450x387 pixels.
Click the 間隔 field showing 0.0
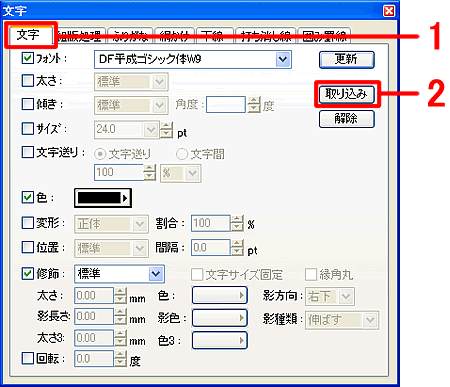coord(211,248)
